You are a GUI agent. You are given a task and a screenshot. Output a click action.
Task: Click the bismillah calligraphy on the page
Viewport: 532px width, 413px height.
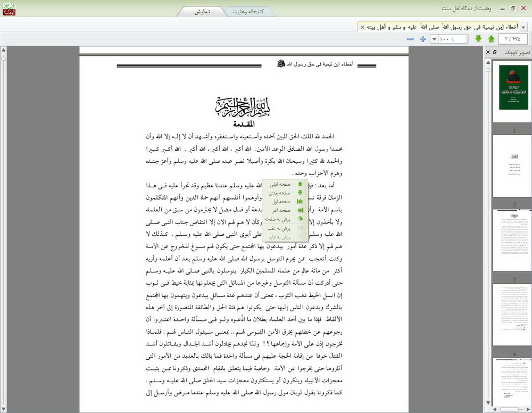(244, 107)
